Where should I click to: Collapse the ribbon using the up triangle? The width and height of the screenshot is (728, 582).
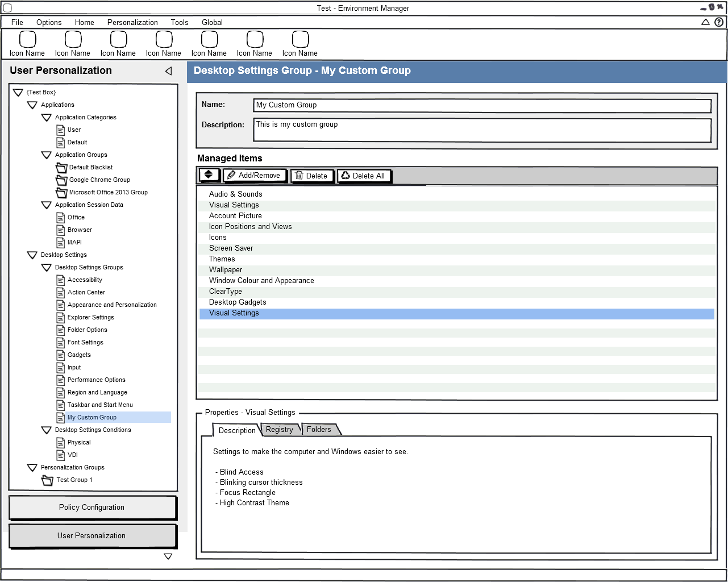(705, 22)
